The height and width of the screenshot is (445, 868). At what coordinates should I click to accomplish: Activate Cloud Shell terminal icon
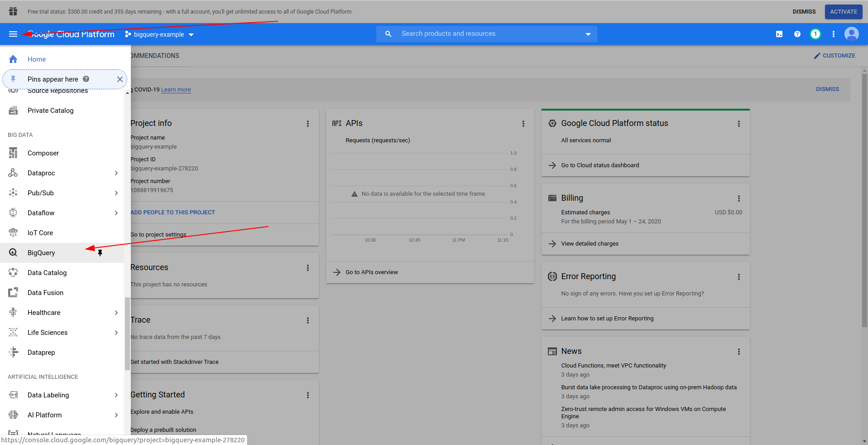click(x=779, y=34)
